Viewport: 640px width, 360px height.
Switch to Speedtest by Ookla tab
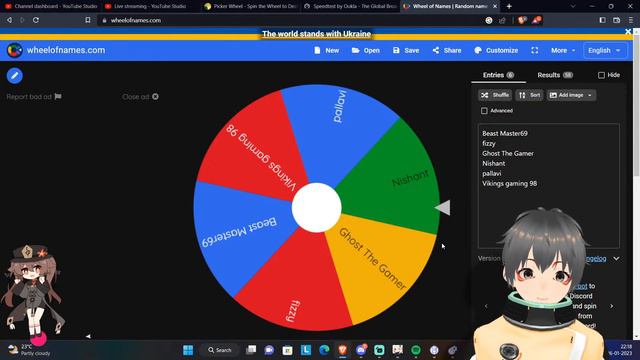[x=350, y=6]
